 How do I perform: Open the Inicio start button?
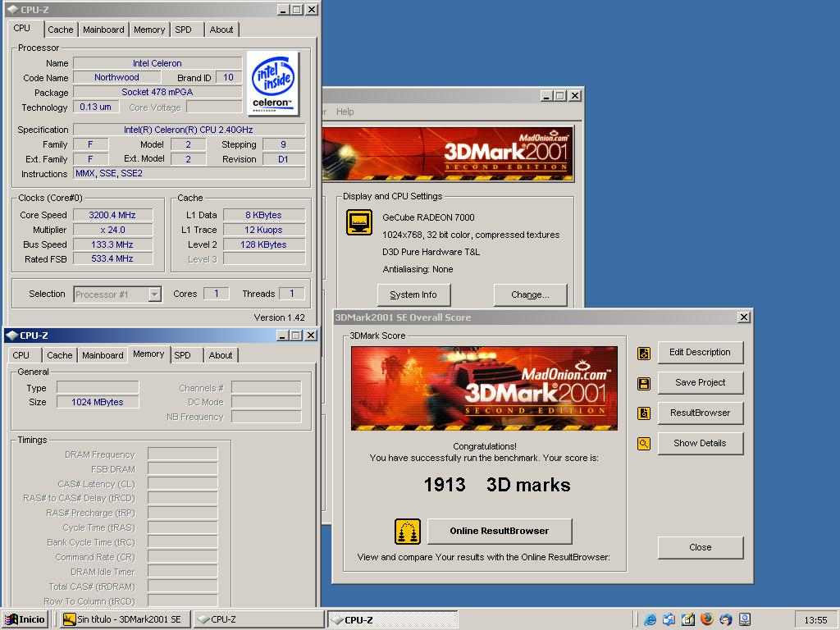pyautogui.click(x=25, y=620)
